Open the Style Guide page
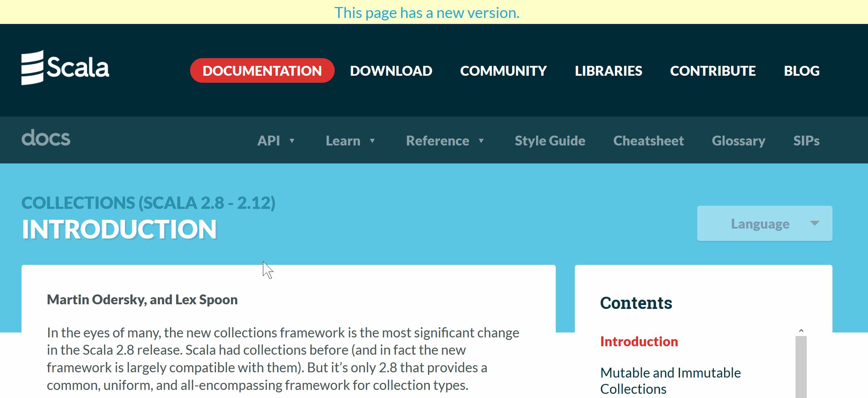 pyautogui.click(x=550, y=141)
